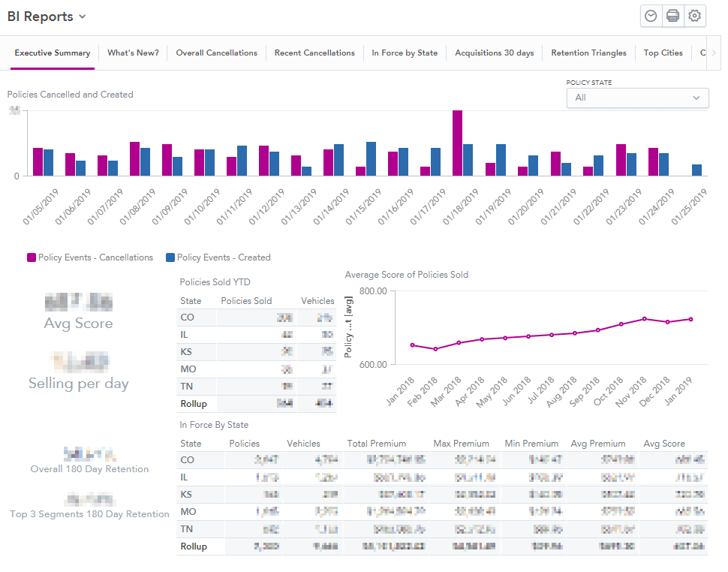
Task: Print the report using the printer icon
Action: pyautogui.click(x=672, y=16)
